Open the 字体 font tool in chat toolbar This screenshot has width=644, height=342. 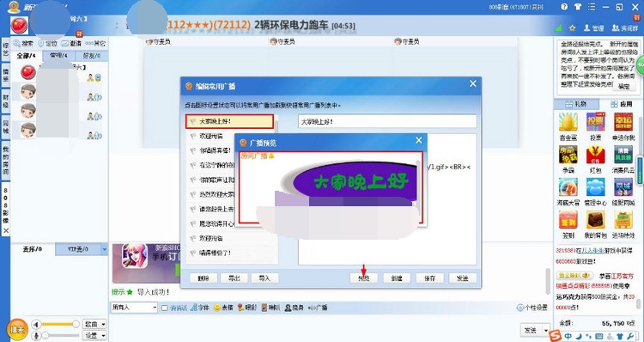pyautogui.click(x=200, y=308)
